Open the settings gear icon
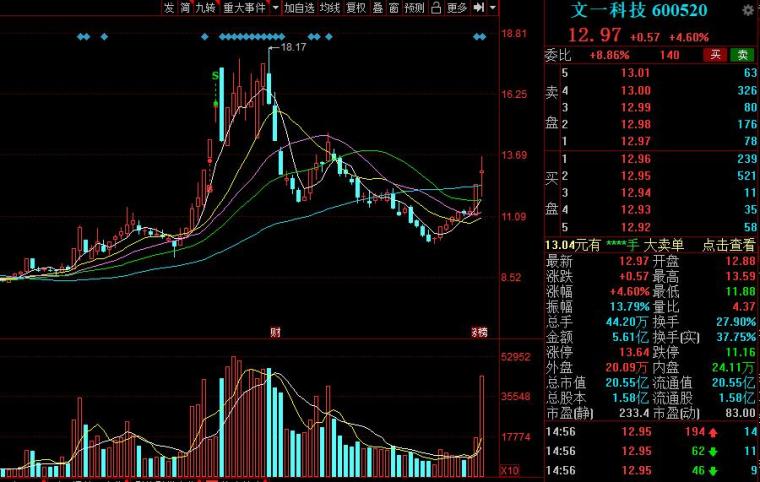The image size is (760, 482). tap(748, 10)
